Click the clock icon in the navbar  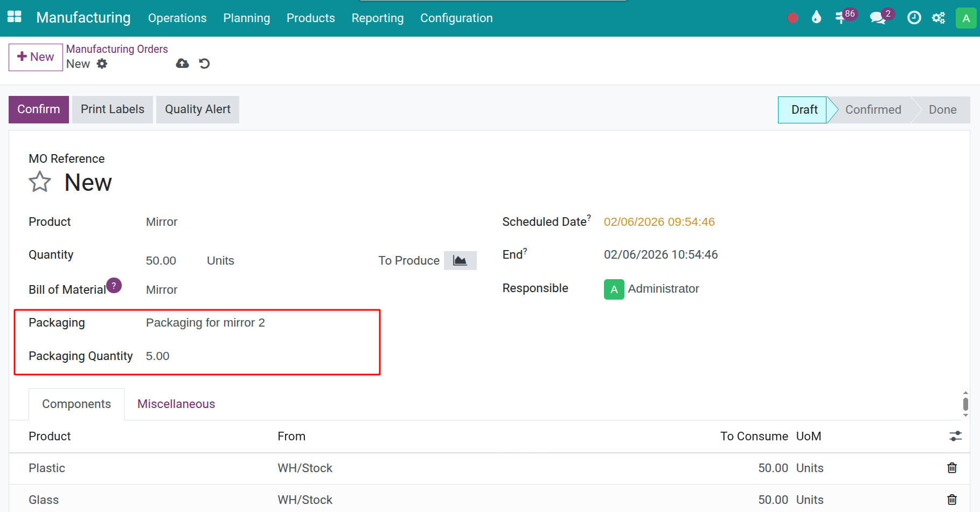(914, 18)
